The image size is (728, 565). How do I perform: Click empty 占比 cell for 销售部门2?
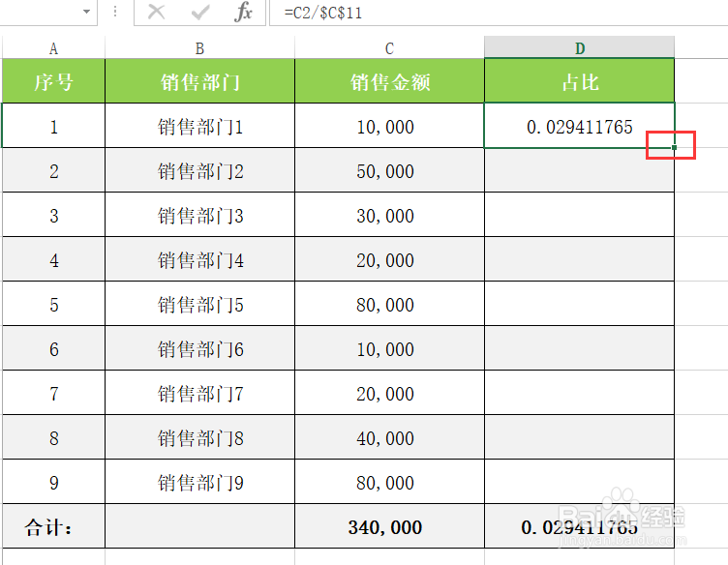click(x=579, y=171)
